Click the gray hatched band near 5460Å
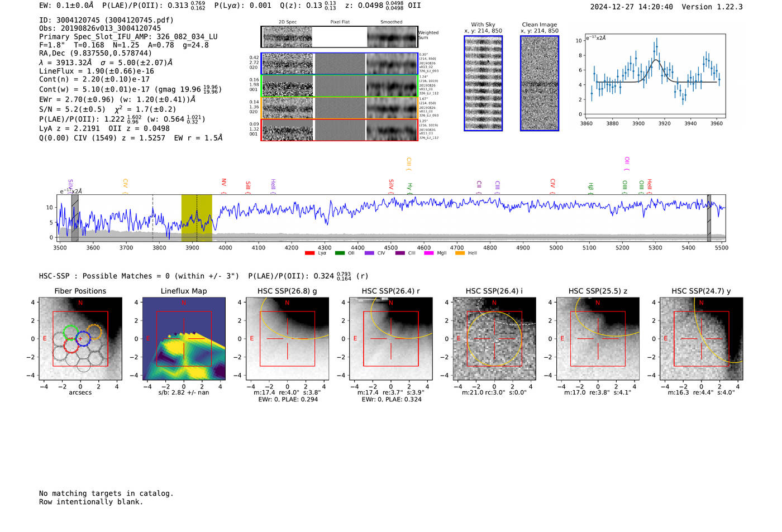The width and height of the screenshot is (782, 532). click(x=709, y=218)
